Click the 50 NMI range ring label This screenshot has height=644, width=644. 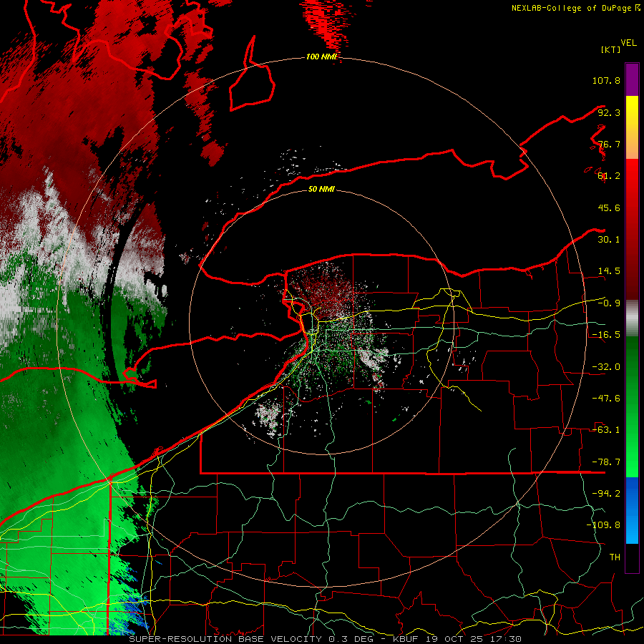click(x=321, y=190)
